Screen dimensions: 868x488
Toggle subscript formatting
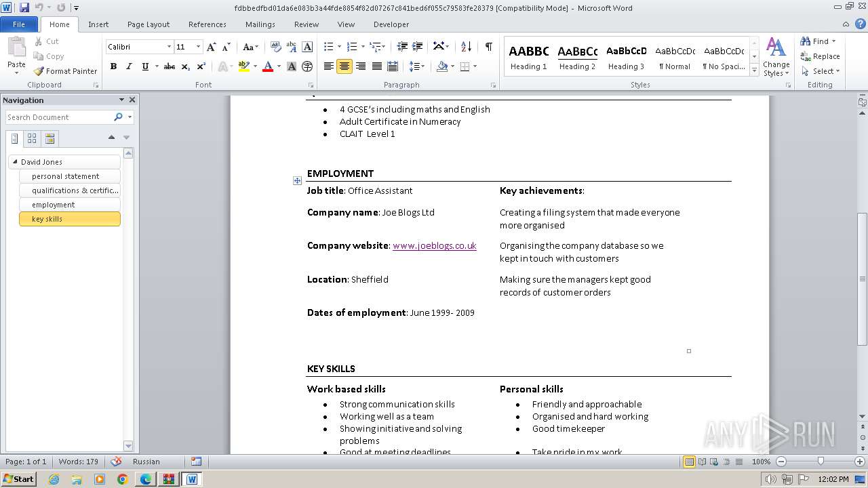click(x=186, y=66)
